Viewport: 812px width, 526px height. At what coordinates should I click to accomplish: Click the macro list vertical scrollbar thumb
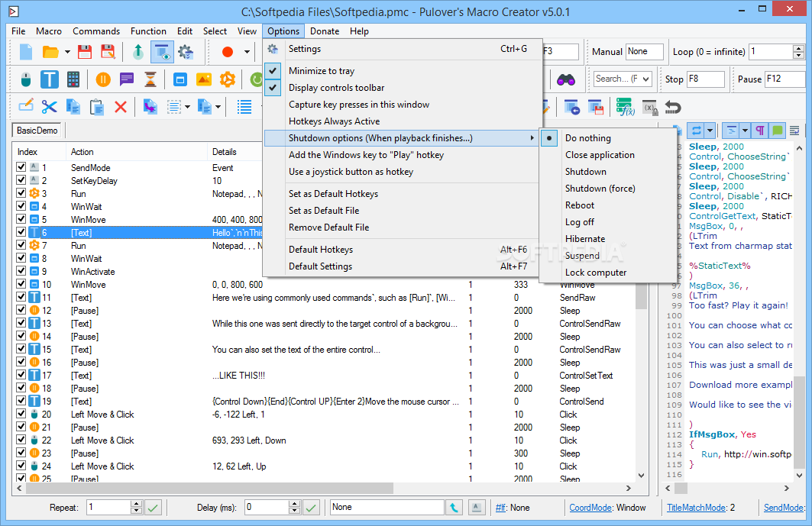(x=641, y=296)
